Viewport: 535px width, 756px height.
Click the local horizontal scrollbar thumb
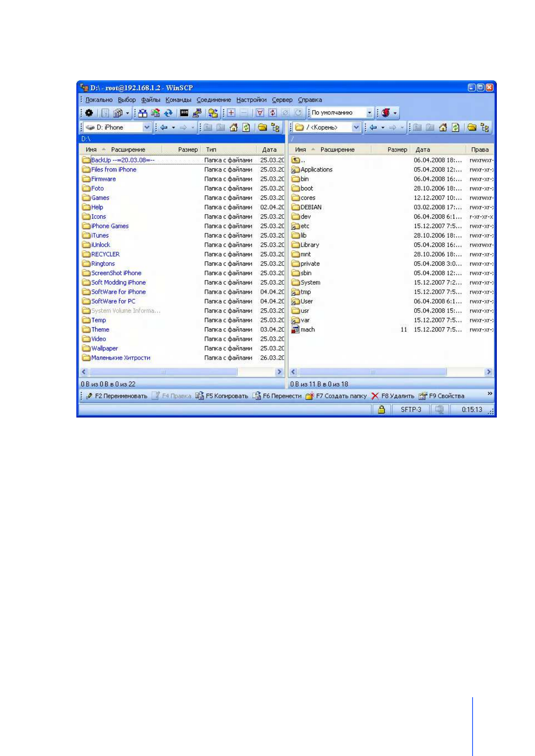(x=164, y=372)
